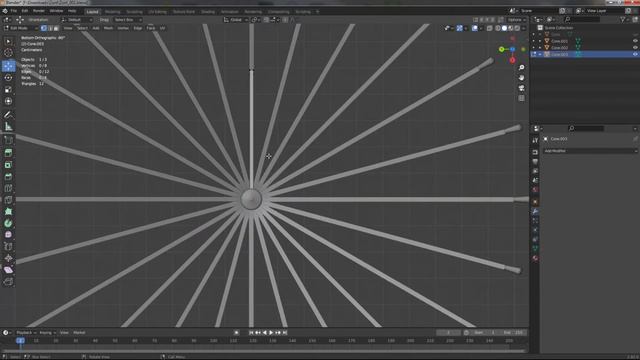This screenshot has height=360, width=640.
Task: Open the Edit Mode dropdown
Action: (x=20, y=28)
